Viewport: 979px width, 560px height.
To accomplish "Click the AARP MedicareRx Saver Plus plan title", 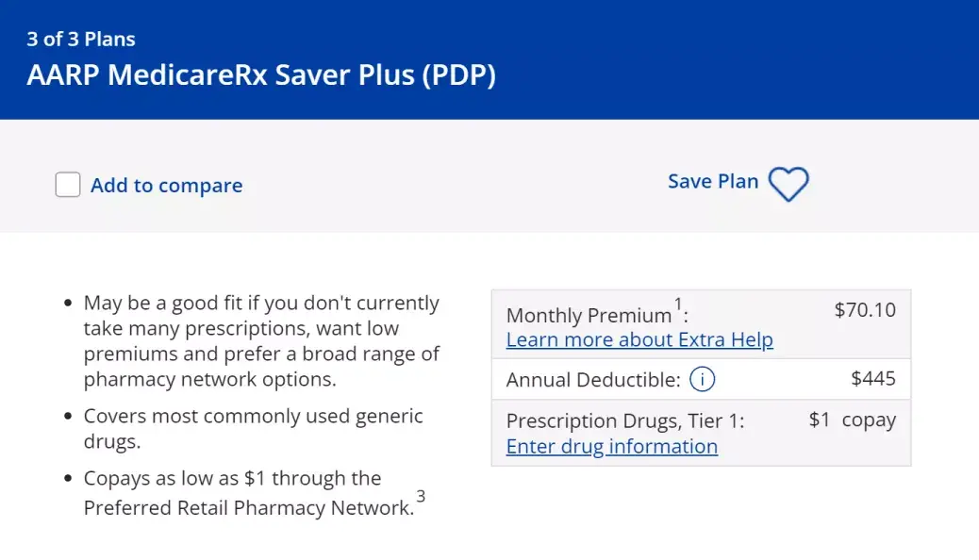I will [261, 75].
